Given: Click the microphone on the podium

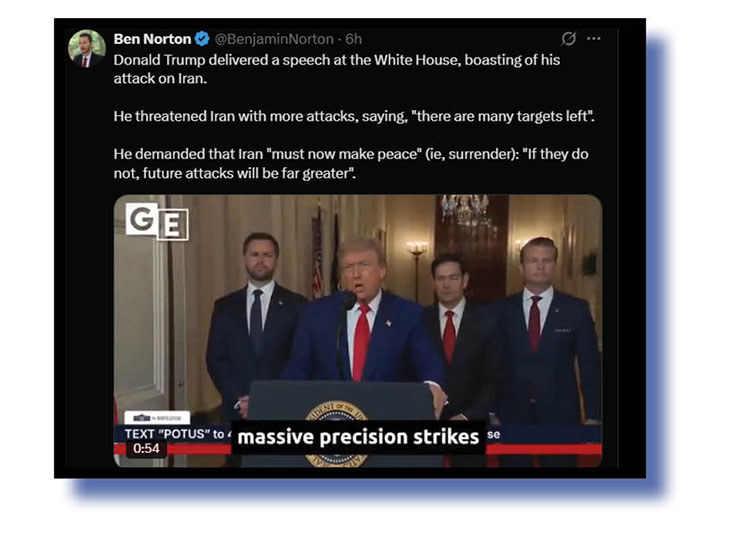Looking at the screenshot, I should tap(348, 301).
